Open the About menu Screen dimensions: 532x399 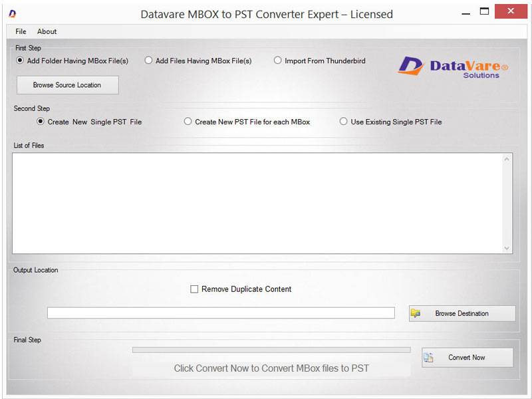[x=47, y=31]
